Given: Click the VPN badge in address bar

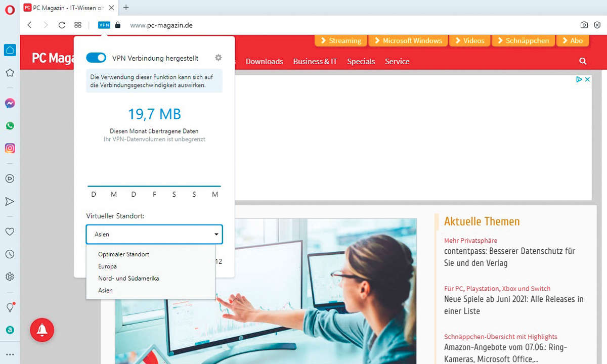Looking at the screenshot, I should click(x=104, y=25).
